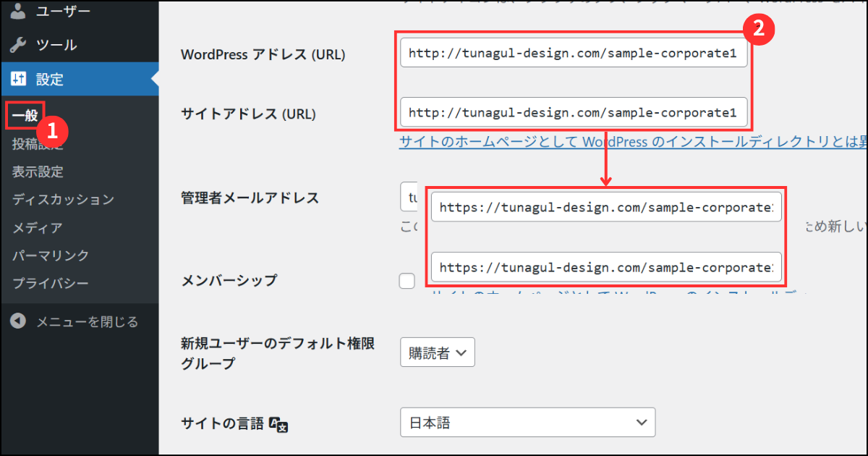Toggle the メンバーシップ checkbox
This screenshot has height=456, width=868.
[x=407, y=281]
